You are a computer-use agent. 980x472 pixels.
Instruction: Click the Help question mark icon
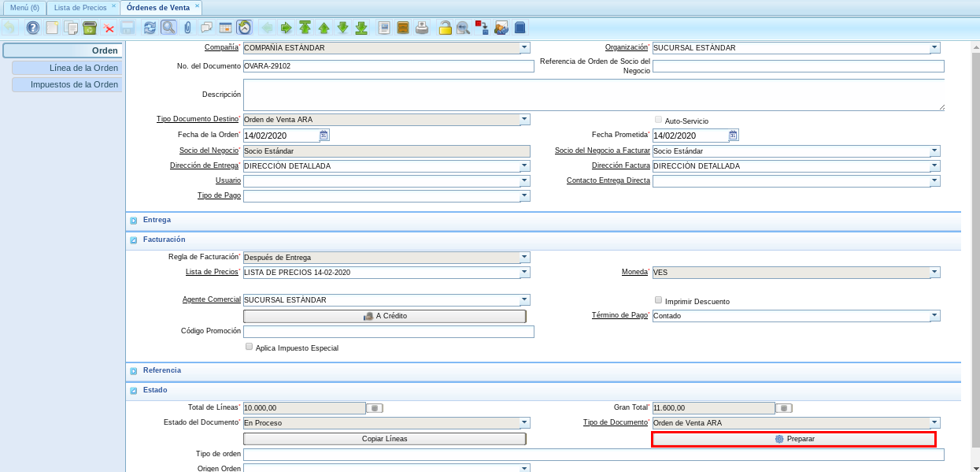[32, 28]
